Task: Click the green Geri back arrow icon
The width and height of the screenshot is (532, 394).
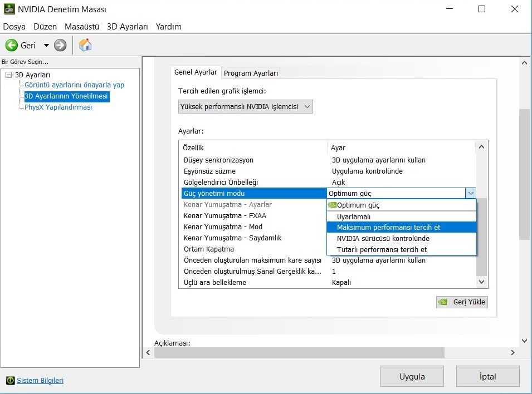Action: coord(12,45)
